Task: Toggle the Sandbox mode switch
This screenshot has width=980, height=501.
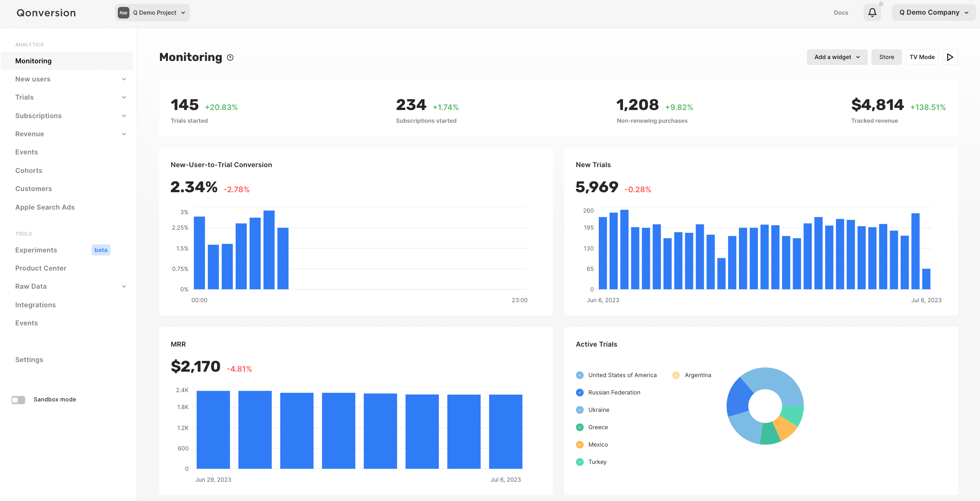Action: pyautogui.click(x=18, y=399)
